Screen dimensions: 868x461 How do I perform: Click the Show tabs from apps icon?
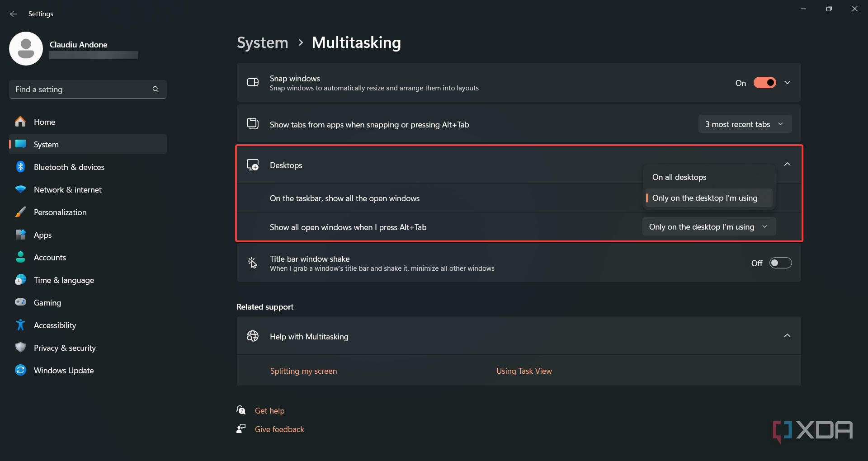click(253, 124)
